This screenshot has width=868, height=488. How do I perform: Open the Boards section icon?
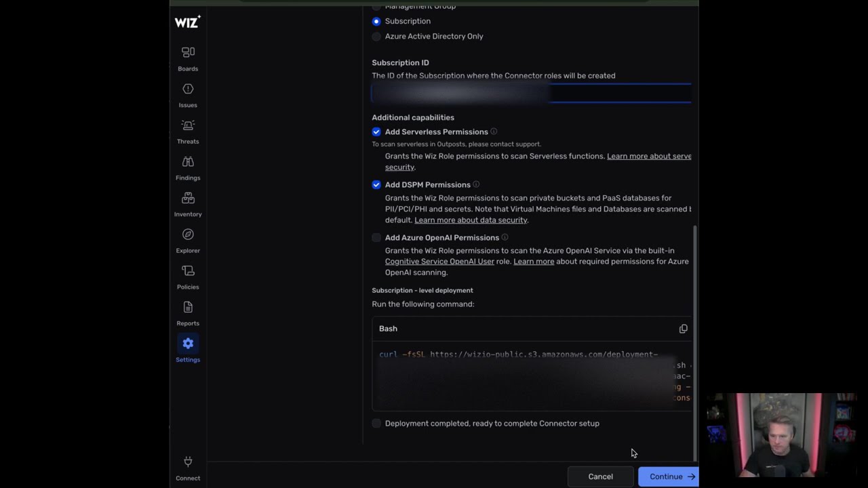[x=188, y=52]
